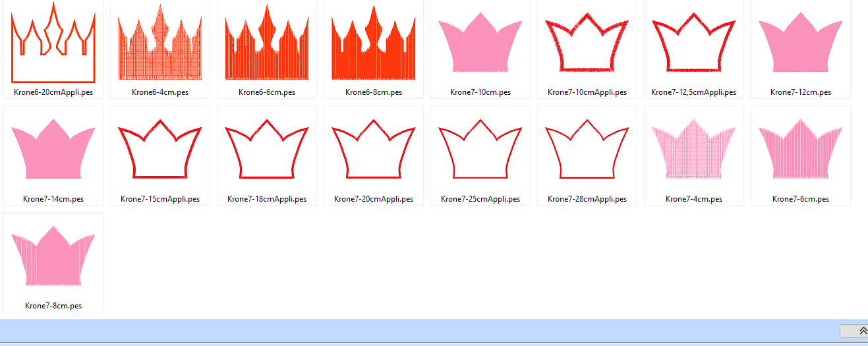Open the Krone6-4cm.pes embroidery file thumbnail
The width and height of the screenshot is (868, 346).
pyautogui.click(x=160, y=42)
